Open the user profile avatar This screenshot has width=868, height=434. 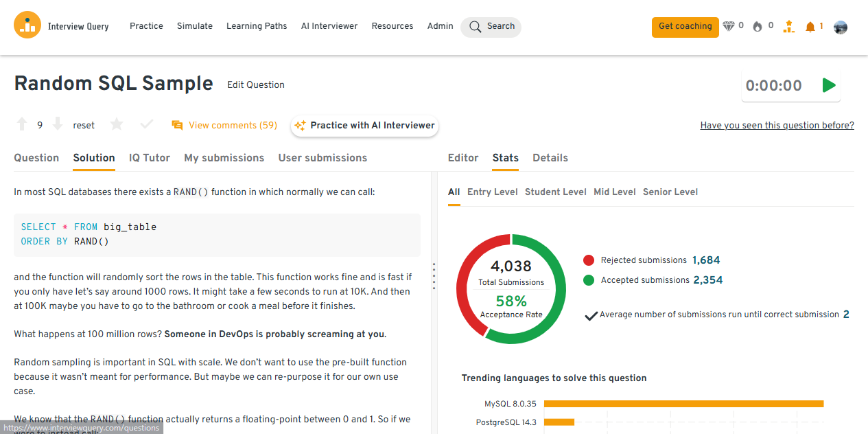(840, 27)
